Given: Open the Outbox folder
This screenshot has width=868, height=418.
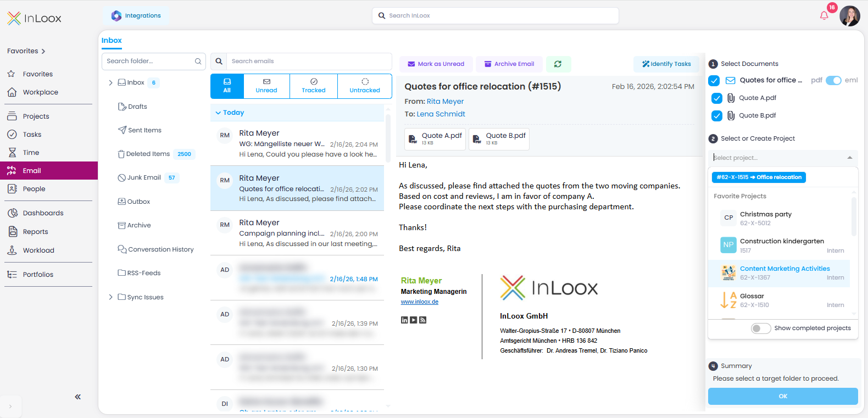Looking at the screenshot, I should click(x=134, y=202).
